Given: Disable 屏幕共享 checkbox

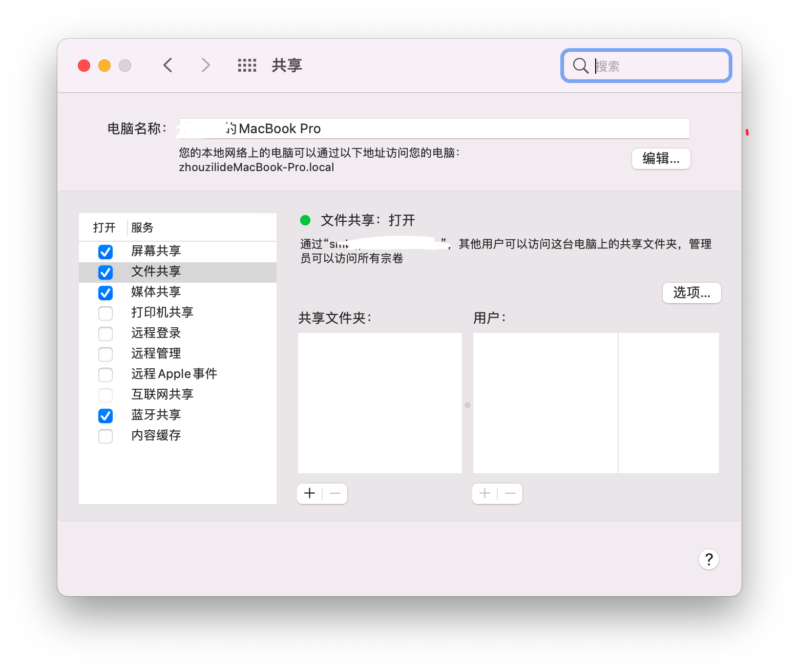Looking at the screenshot, I should pos(106,251).
